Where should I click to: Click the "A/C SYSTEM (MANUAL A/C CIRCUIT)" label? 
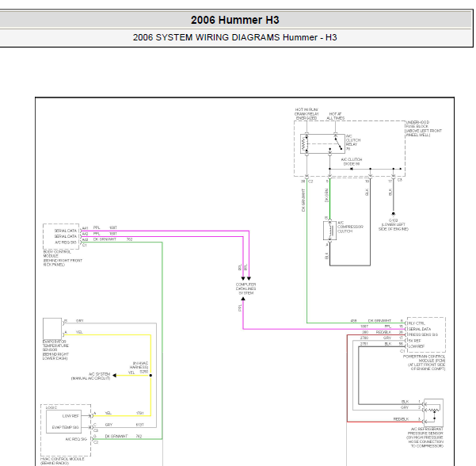click(x=90, y=376)
